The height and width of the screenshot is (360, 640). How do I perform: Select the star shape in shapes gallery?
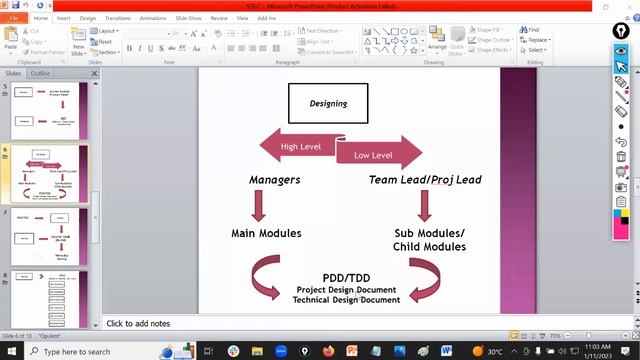coord(413,50)
